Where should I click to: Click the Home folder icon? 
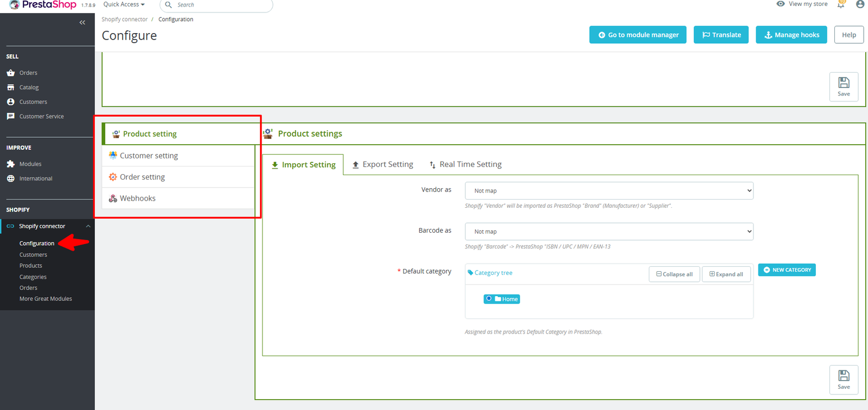point(498,299)
